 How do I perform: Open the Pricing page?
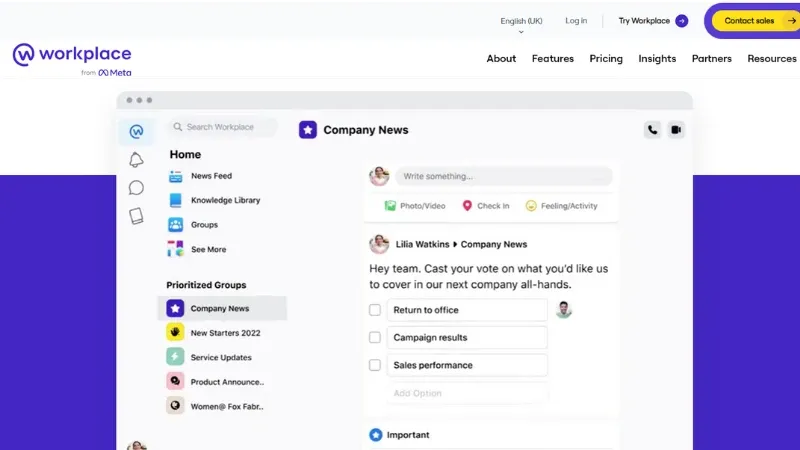tap(606, 59)
